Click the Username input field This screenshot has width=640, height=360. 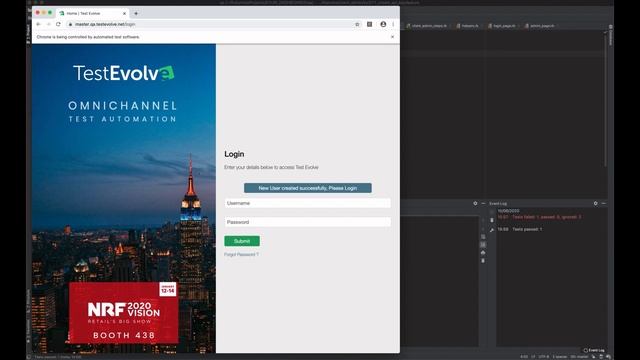coord(307,203)
